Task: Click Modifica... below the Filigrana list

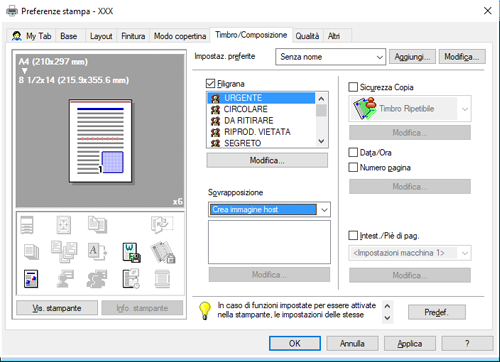Action: pyautogui.click(x=267, y=160)
